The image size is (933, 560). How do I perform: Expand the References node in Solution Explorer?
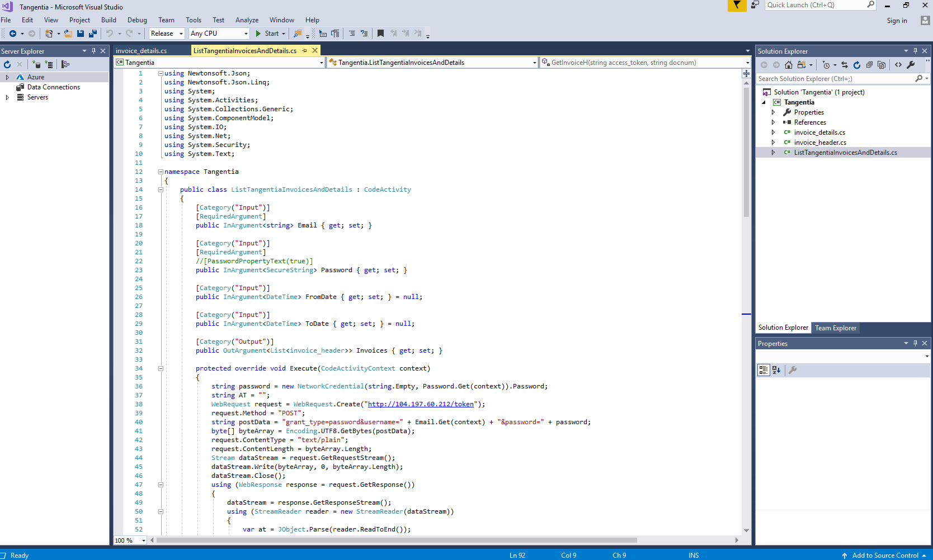click(x=774, y=122)
